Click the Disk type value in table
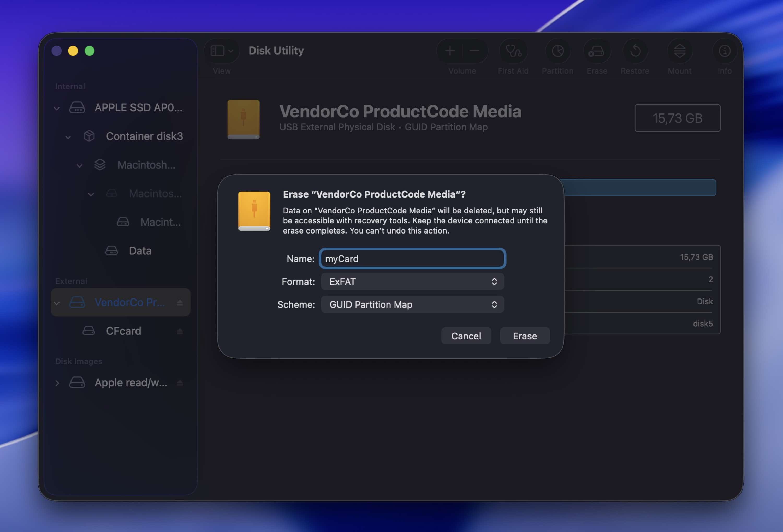This screenshot has width=783, height=532. (x=705, y=301)
